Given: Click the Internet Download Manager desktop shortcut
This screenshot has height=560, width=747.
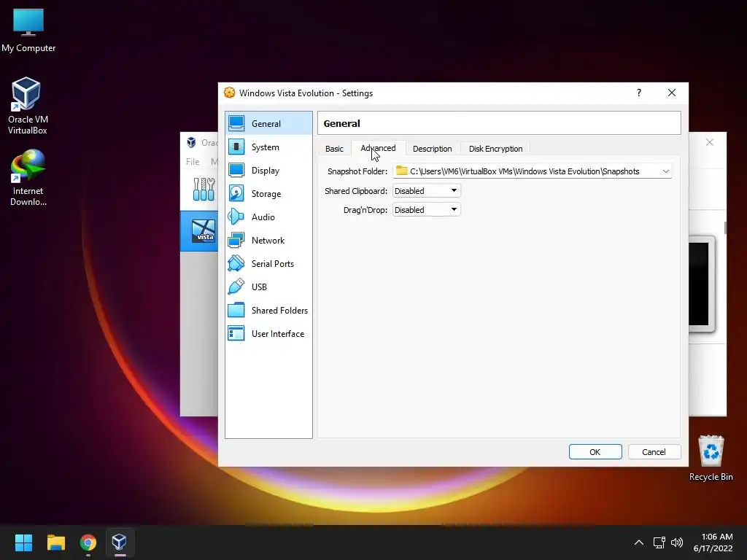Looking at the screenshot, I should (x=28, y=178).
